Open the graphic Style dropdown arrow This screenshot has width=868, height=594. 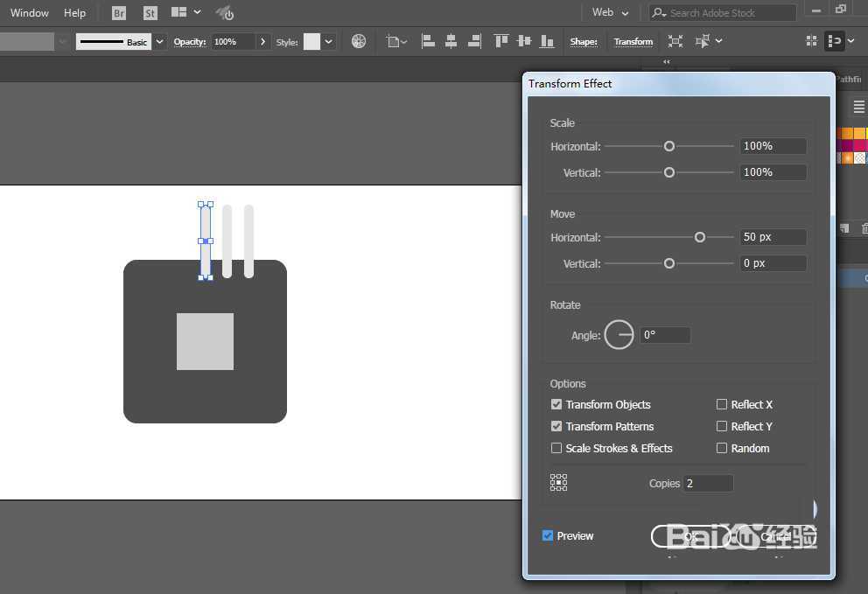coord(329,41)
